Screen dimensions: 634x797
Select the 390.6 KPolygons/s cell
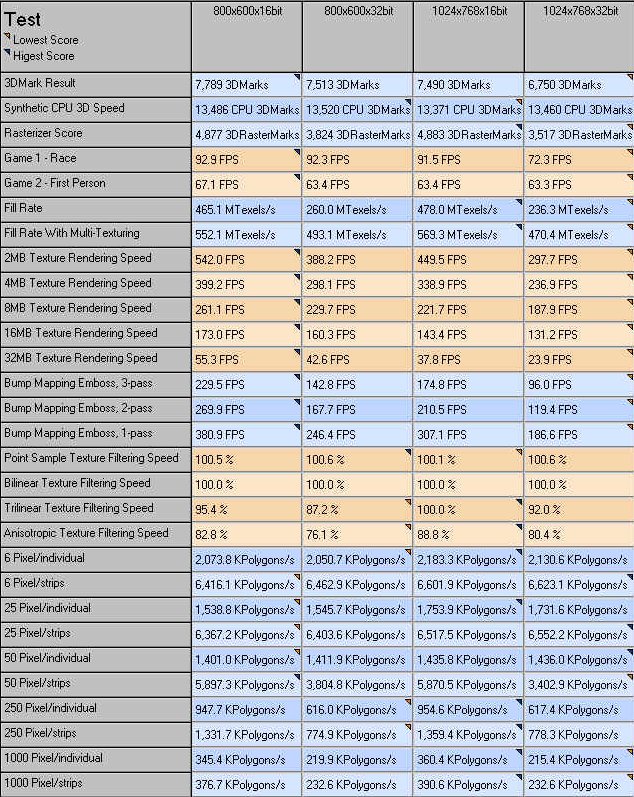[x=468, y=785]
